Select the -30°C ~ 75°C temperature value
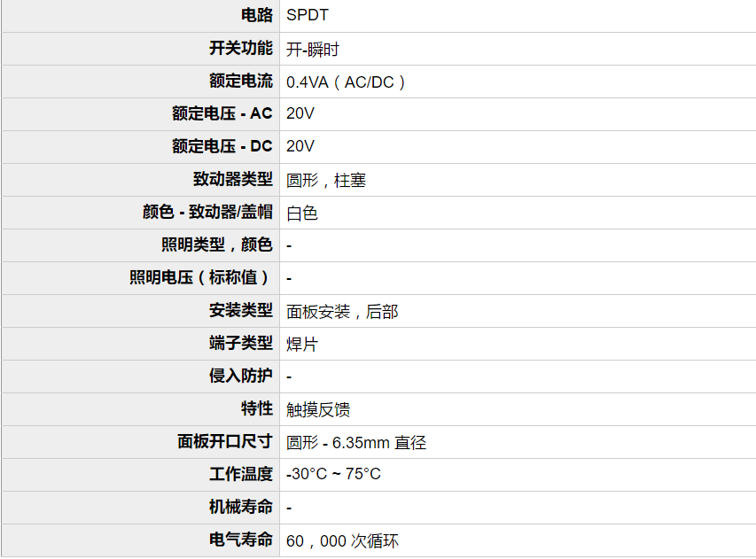 [333, 474]
